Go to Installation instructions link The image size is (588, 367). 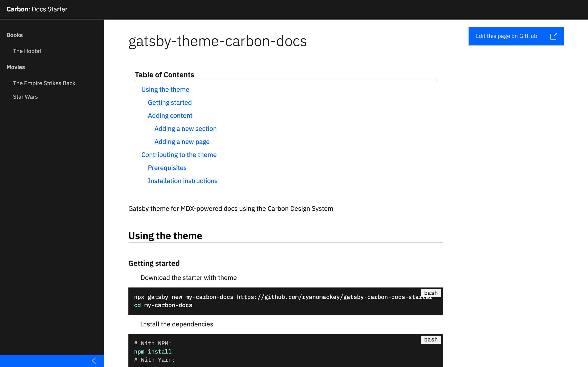pyautogui.click(x=183, y=181)
